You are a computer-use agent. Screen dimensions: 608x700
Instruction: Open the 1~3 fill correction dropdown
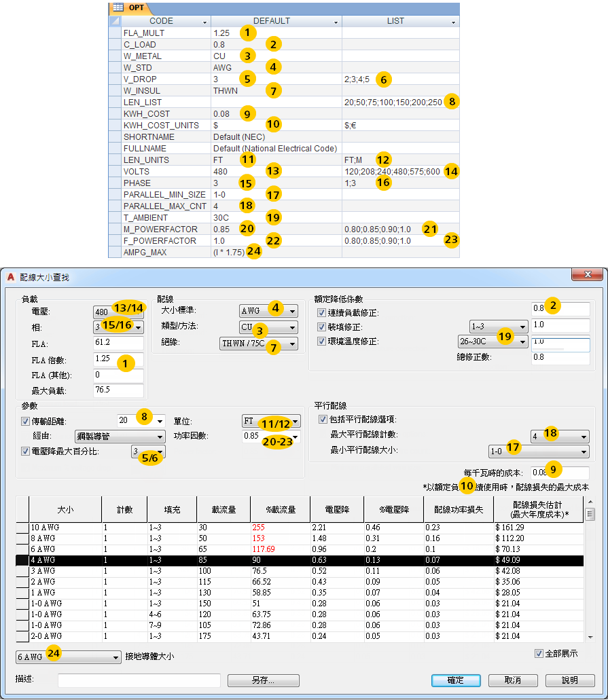click(499, 327)
